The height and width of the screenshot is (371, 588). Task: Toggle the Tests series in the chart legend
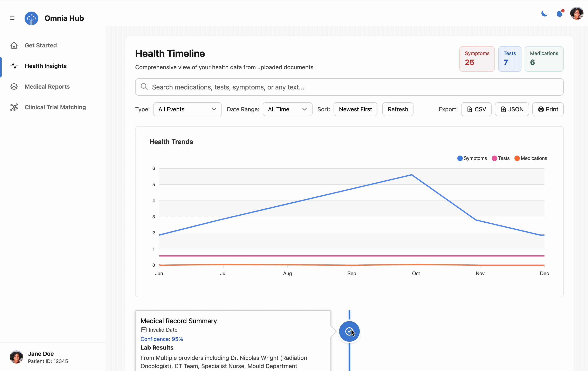500,158
